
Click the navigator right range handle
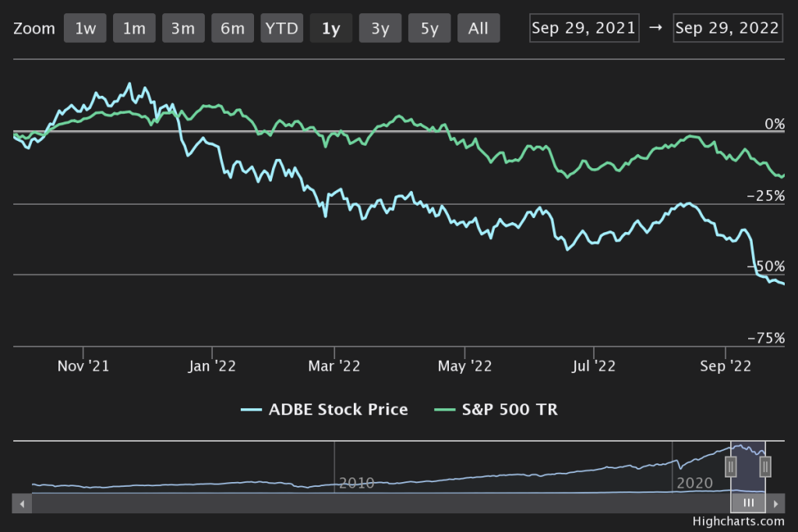[x=765, y=467]
